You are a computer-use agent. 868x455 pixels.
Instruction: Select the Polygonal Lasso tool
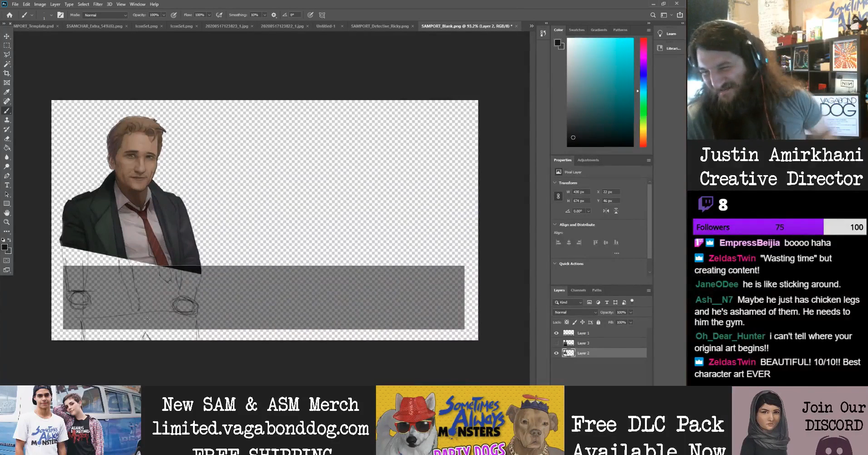pyautogui.click(x=7, y=55)
